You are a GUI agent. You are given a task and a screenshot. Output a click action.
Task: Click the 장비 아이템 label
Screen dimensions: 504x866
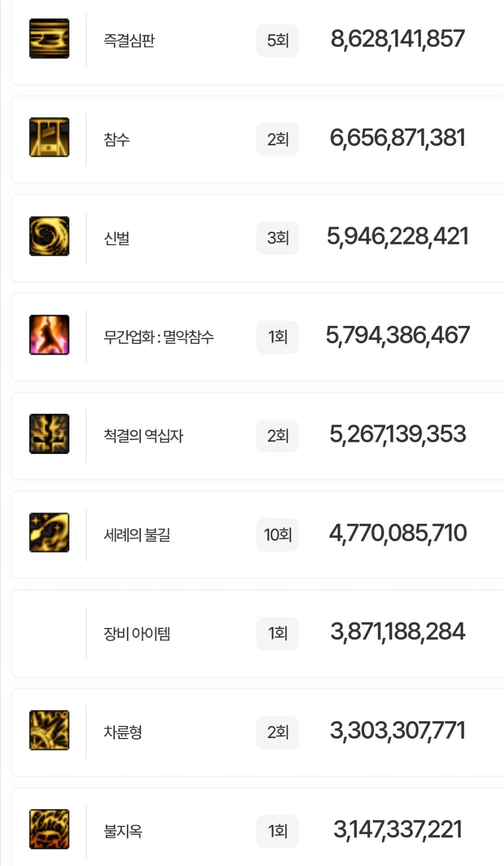coord(137,633)
